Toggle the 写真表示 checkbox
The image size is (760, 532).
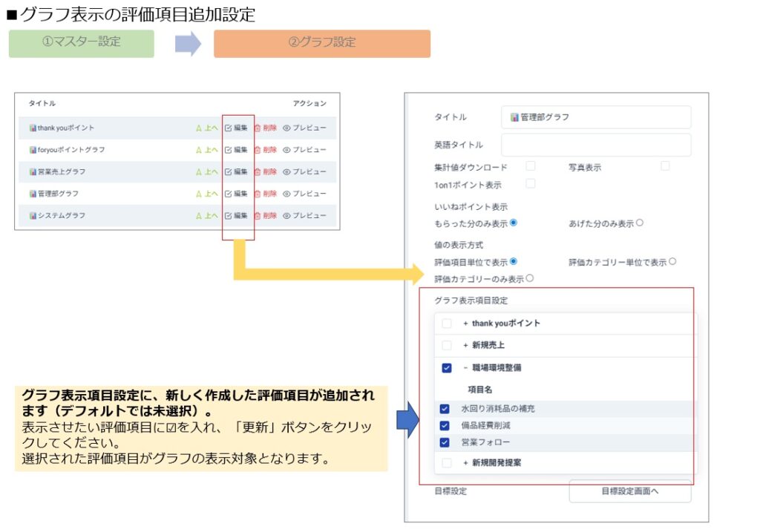[665, 166]
